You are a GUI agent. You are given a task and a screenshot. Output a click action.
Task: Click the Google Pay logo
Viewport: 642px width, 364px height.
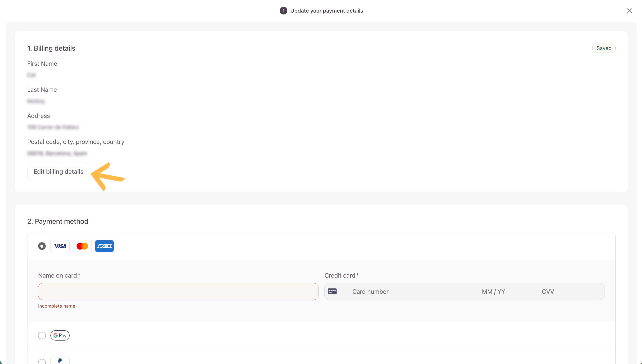pos(60,335)
